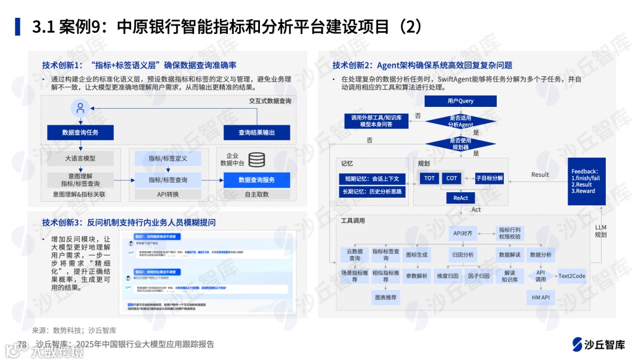Click the 沙丘智库 logo at bottom right
Screen dimensions: 644x363
click(599, 344)
